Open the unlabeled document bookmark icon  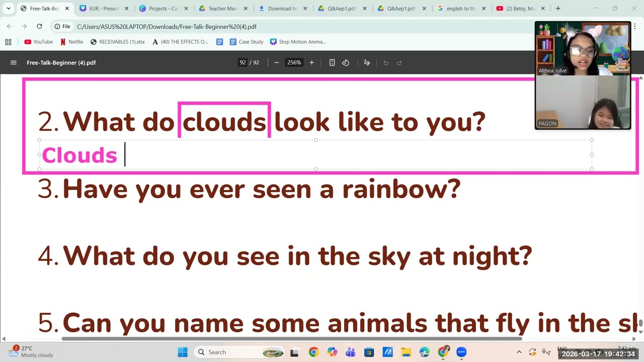tap(219, 42)
